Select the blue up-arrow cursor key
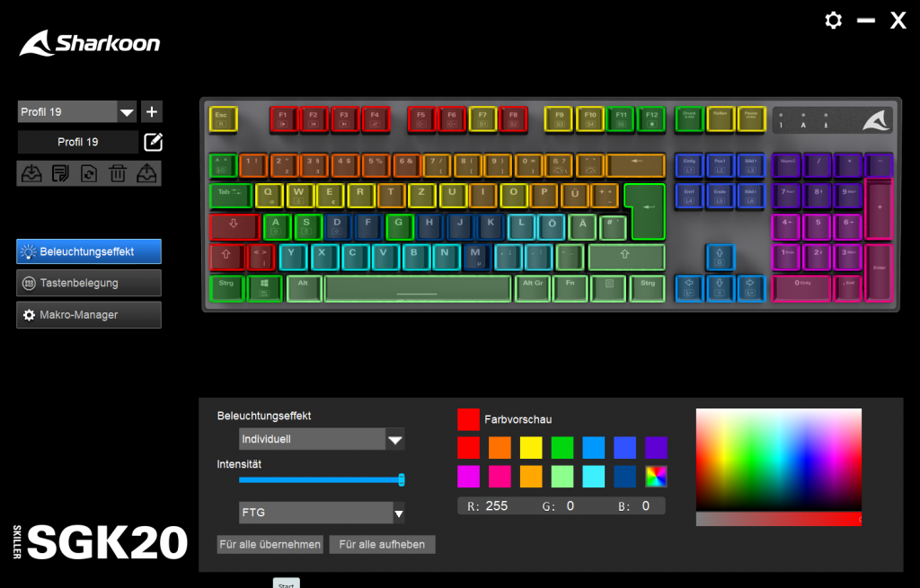Image resolution: width=920 pixels, height=588 pixels. tap(720, 257)
